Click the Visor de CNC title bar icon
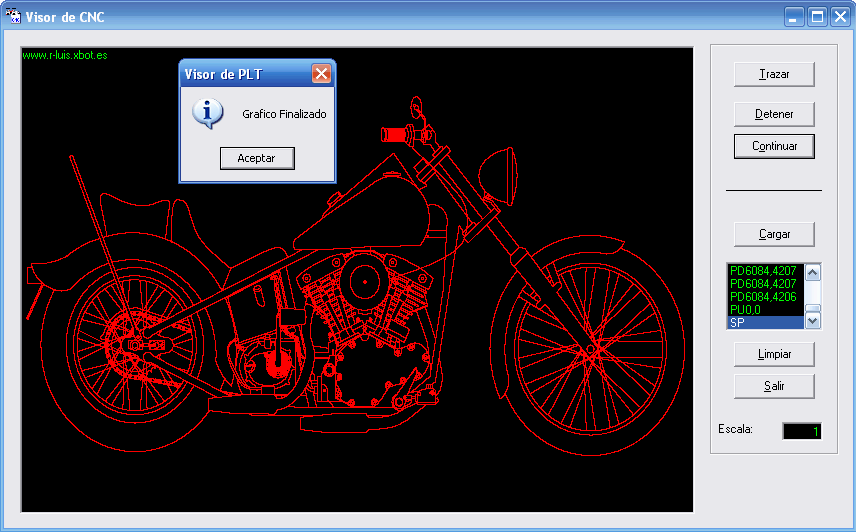 tap(13, 16)
